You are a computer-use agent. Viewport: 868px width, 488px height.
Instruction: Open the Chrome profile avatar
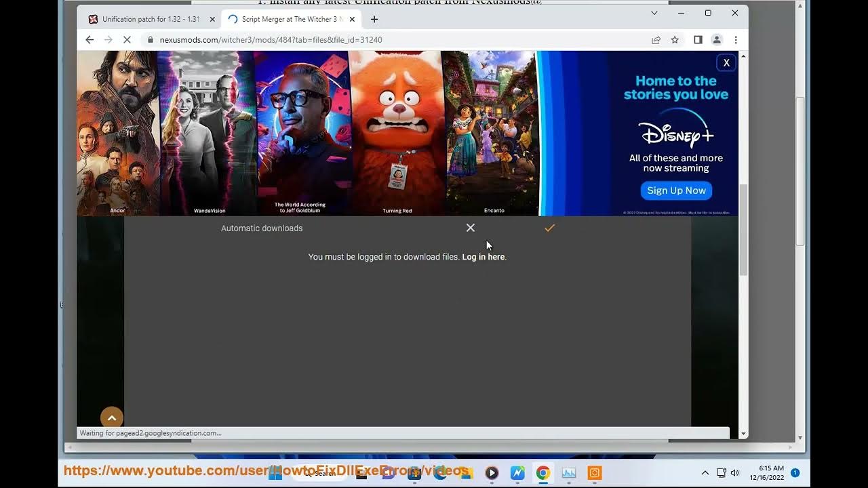coord(717,40)
